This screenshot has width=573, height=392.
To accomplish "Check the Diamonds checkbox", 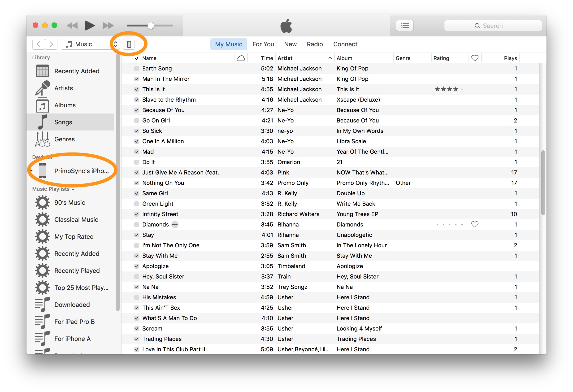I will [136, 225].
